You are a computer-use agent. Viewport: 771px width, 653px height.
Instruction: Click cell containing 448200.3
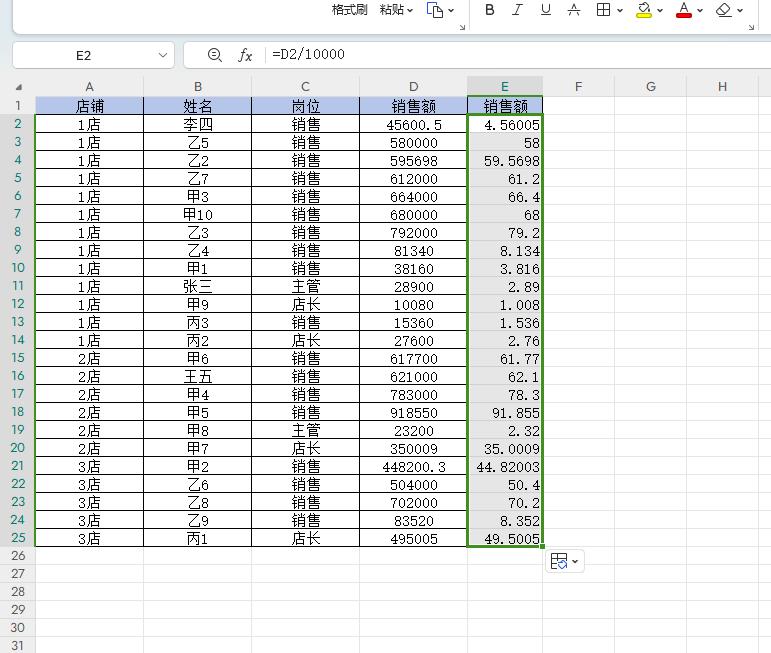(414, 467)
